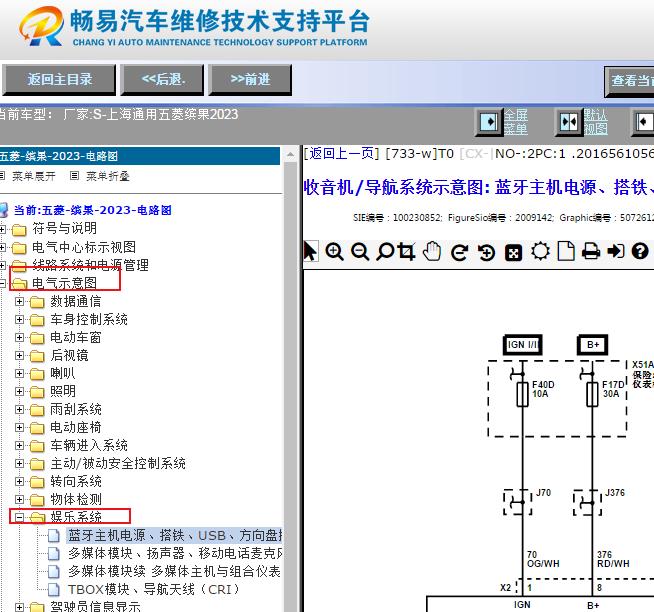Click the zoom out magnifier icon
Image resolution: width=654 pixels, height=612 pixels.
(x=360, y=252)
